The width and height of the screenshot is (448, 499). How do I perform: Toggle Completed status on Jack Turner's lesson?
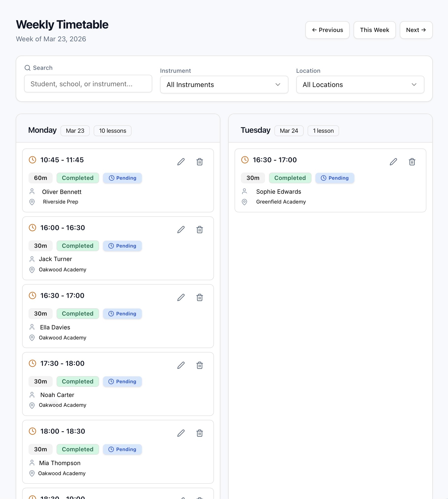point(77,246)
